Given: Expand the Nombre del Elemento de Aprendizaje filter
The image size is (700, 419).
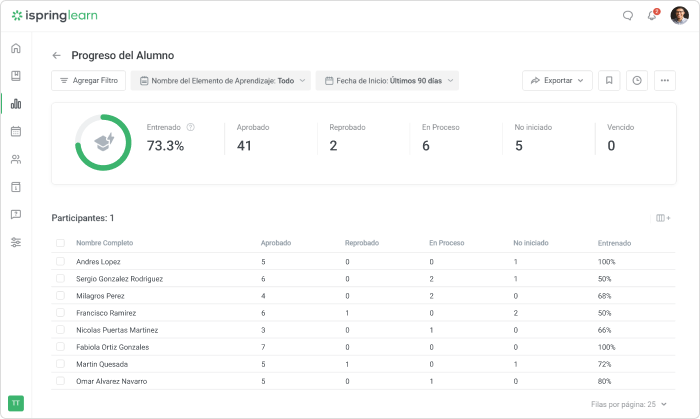Looking at the screenshot, I should point(221,80).
